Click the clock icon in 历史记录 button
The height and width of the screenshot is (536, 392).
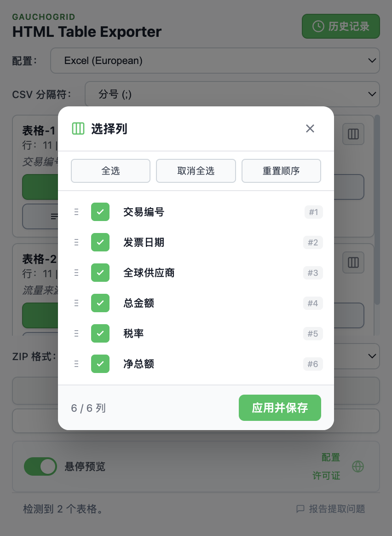coord(318,26)
